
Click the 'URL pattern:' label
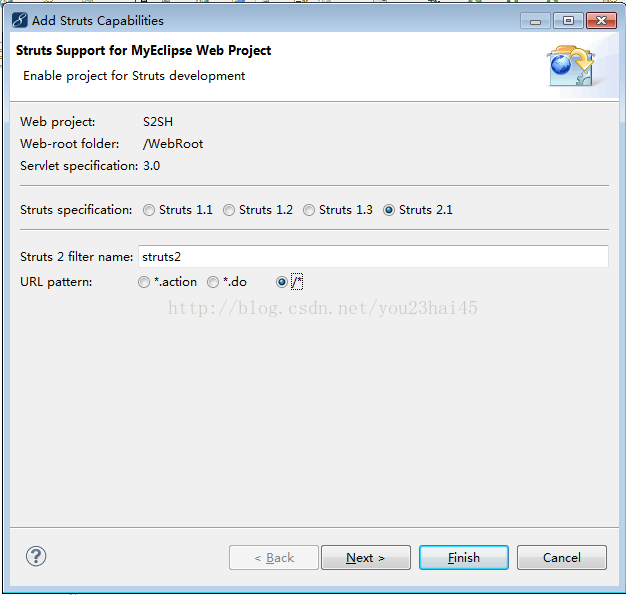[x=56, y=282]
